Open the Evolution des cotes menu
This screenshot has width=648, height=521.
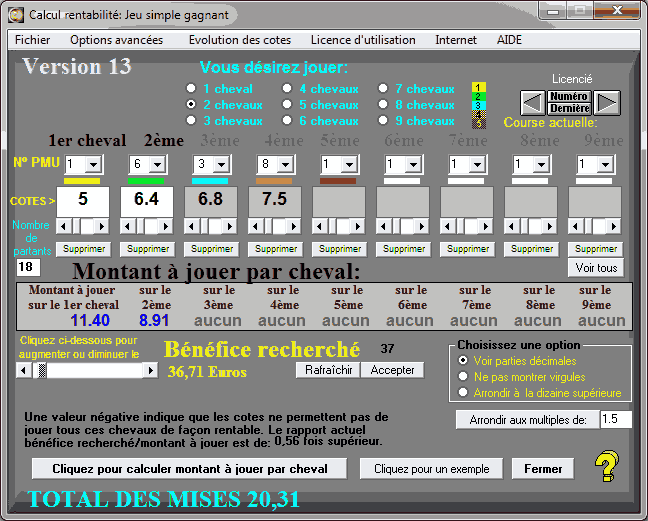(238, 40)
